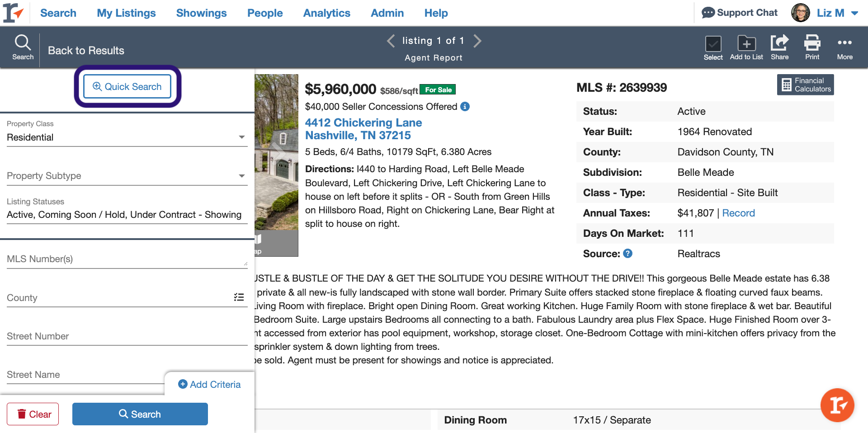This screenshot has height=433, width=868.
Task: Expand the Property Class dropdown
Action: [242, 137]
